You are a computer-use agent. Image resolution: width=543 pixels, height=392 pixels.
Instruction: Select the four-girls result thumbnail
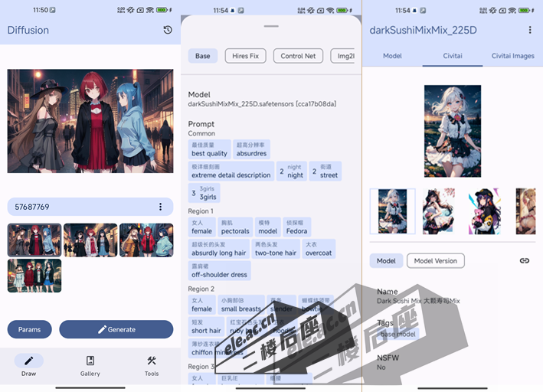point(34,276)
